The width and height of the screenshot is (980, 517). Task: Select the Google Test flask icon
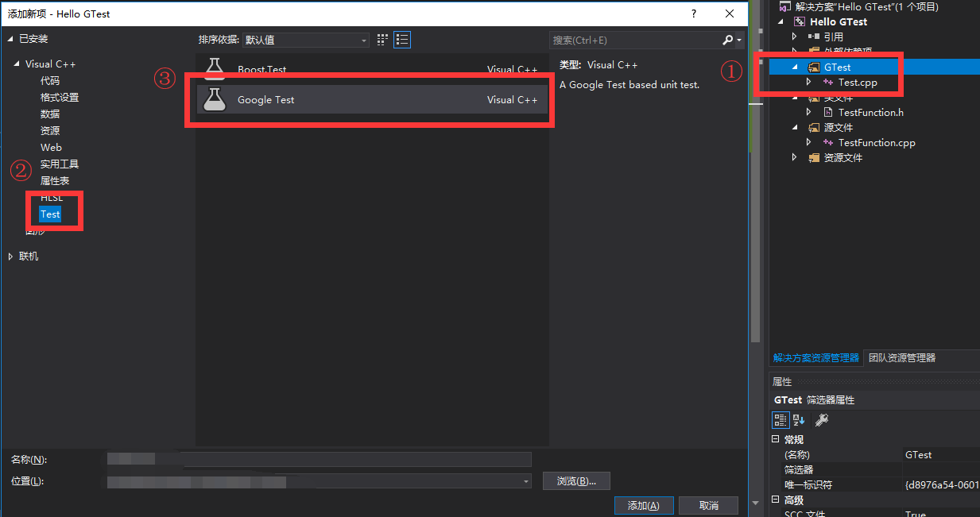click(x=215, y=99)
